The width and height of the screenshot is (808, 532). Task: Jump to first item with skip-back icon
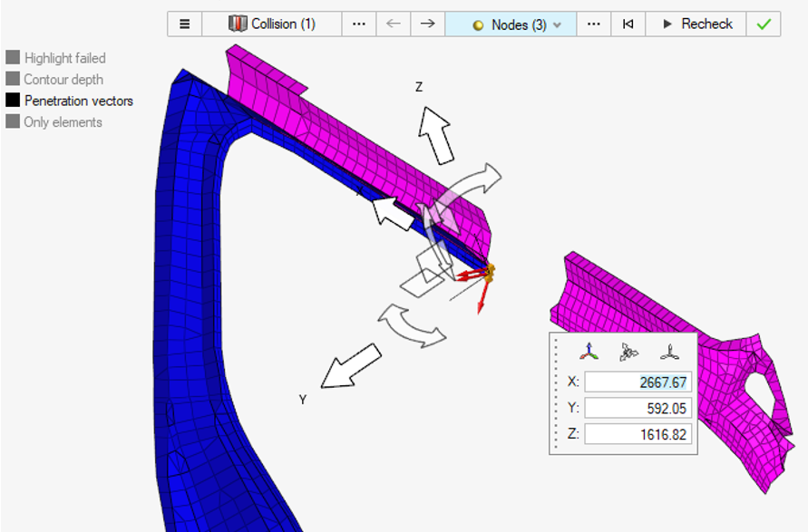click(x=628, y=24)
